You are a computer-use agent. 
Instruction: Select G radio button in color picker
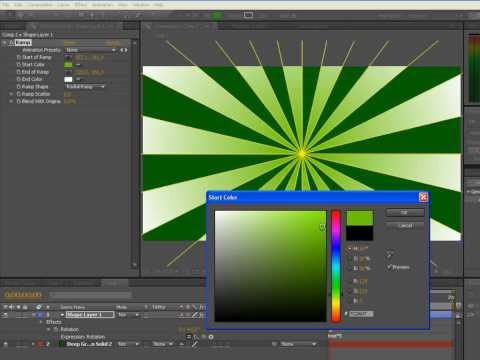(350, 291)
